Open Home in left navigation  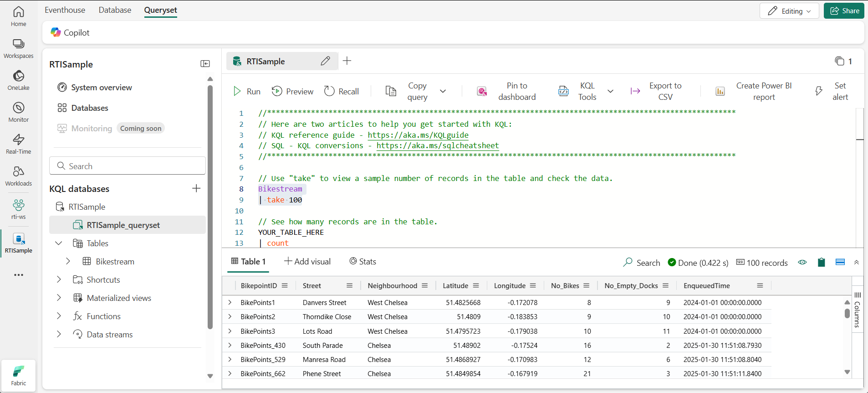(x=19, y=16)
